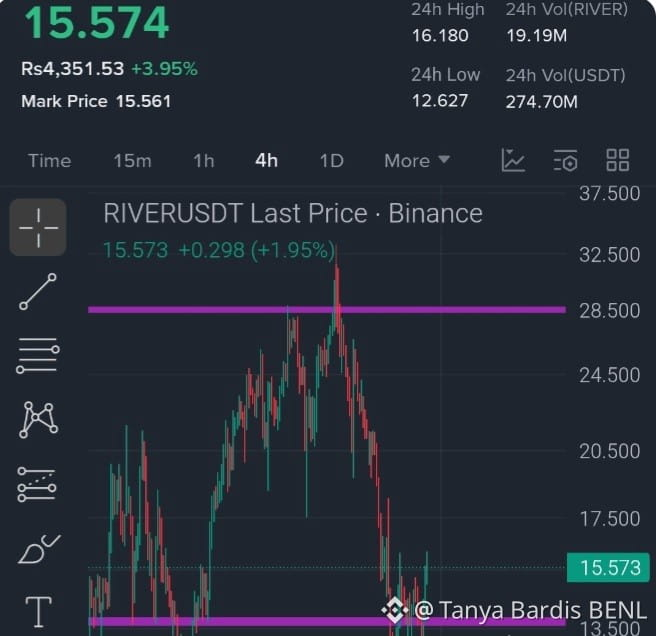Click the RIVERUSDT Last Price title
Viewport: 656px width, 636px height.
pyautogui.click(x=293, y=213)
